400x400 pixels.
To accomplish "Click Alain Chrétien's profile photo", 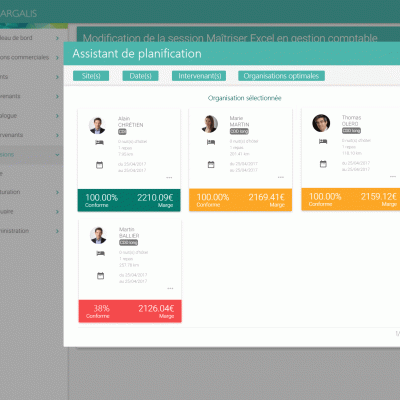I will (x=97, y=125).
